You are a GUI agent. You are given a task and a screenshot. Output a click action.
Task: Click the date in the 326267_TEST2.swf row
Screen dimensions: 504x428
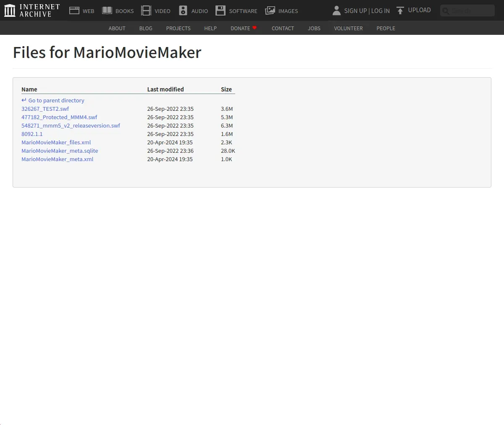click(x=170, y=109)
